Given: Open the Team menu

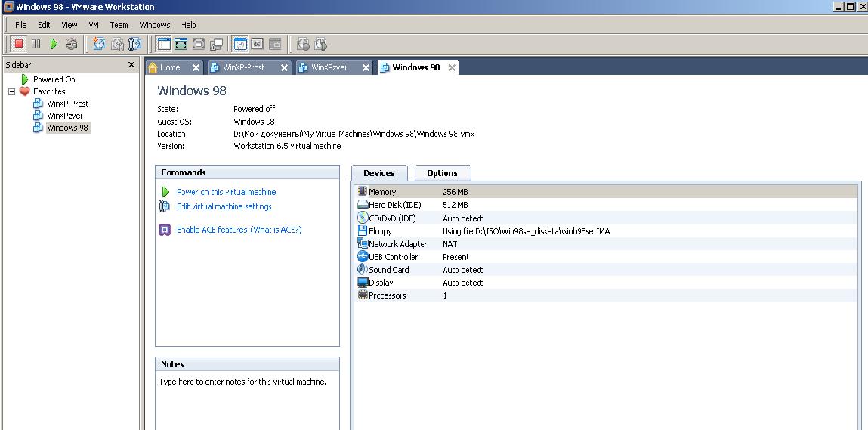Looking at the screenshot, I should 119,25.
